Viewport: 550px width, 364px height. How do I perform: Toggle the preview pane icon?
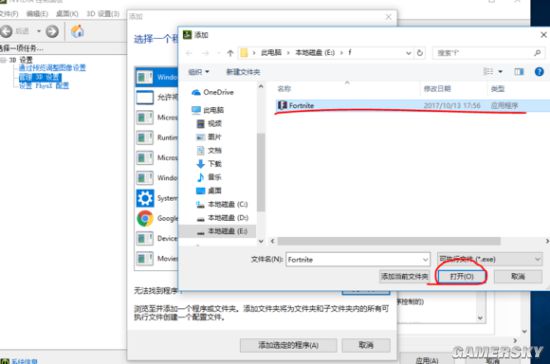coord(519,72)
